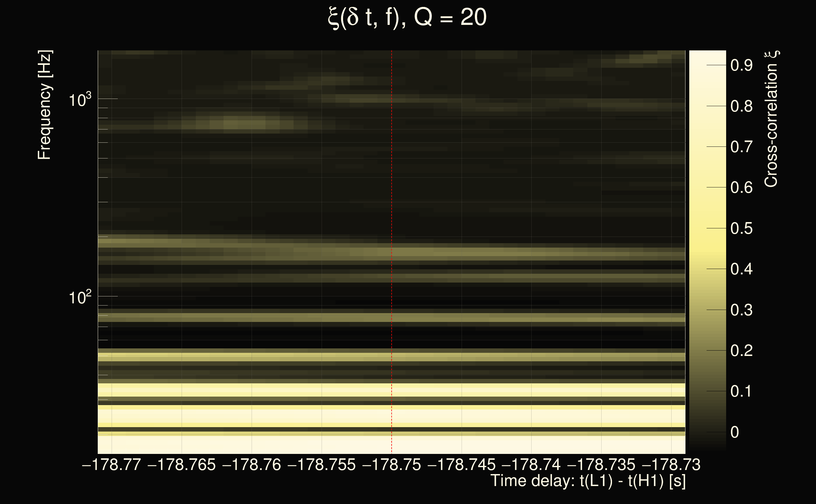Click the -178.765 x-axis tick label
Viewport: 816px width, 504px height.
pos(182,465)
